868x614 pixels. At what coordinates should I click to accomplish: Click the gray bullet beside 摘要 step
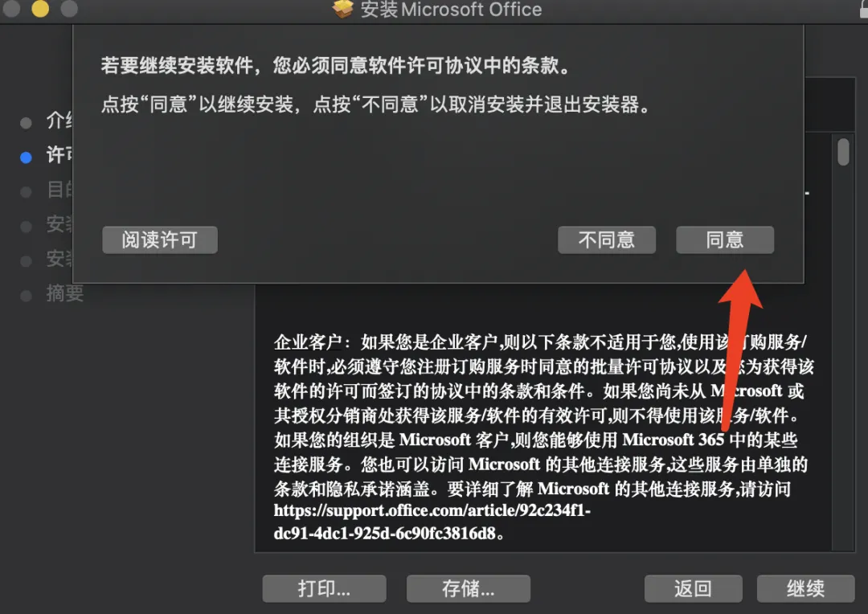coord(26,296)
